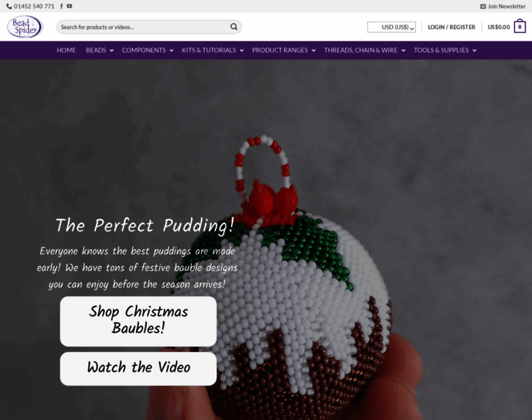This screenshot has width=532, height=420.
Task: Click the search magnifier icon
Action: [x=234, y=27]
